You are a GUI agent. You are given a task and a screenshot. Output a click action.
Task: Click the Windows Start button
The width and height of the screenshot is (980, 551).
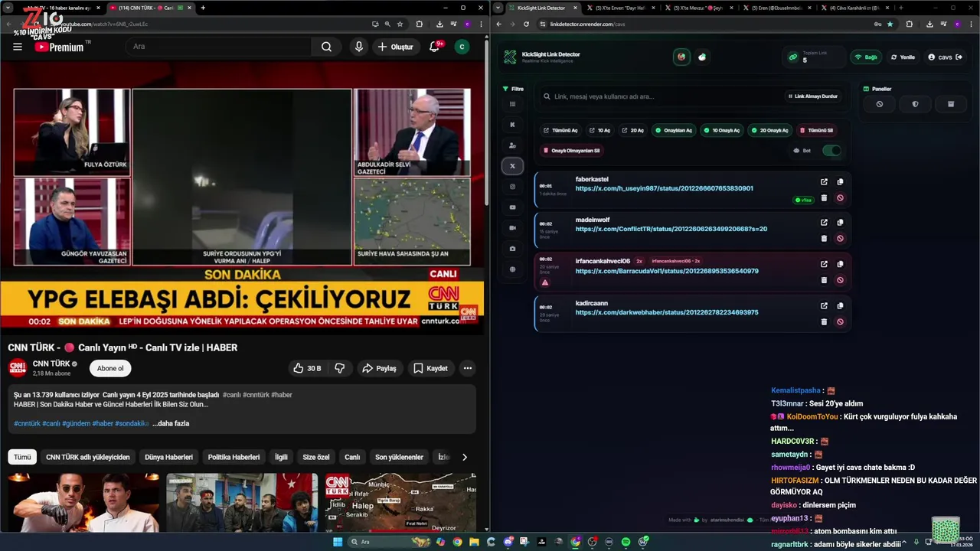(x=337, y=542)
